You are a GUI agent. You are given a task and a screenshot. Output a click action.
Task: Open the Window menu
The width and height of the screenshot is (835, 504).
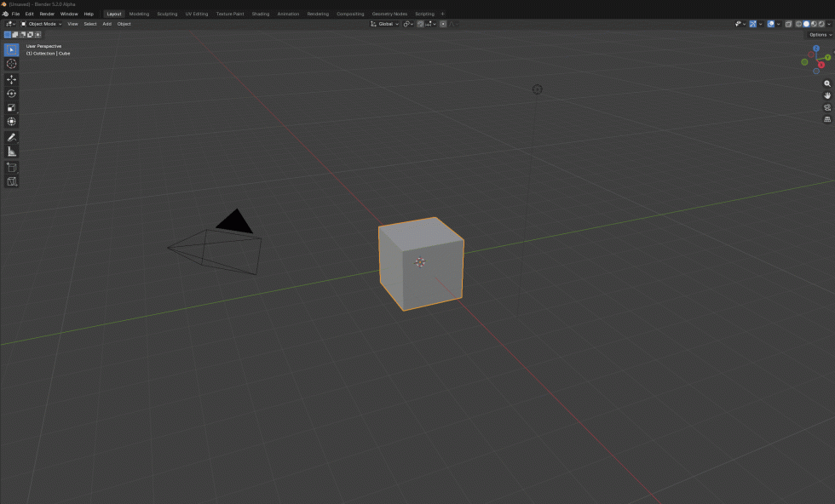tap(69, 14)
